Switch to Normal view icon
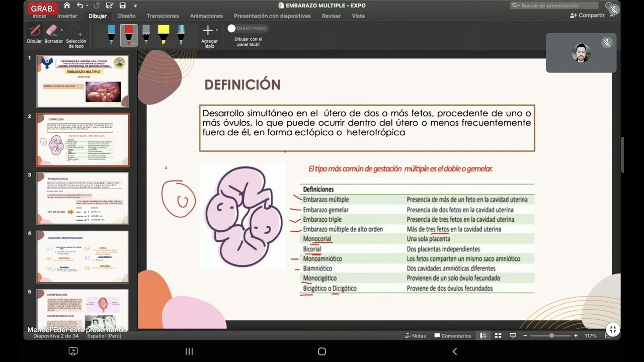 pos(483,336)
